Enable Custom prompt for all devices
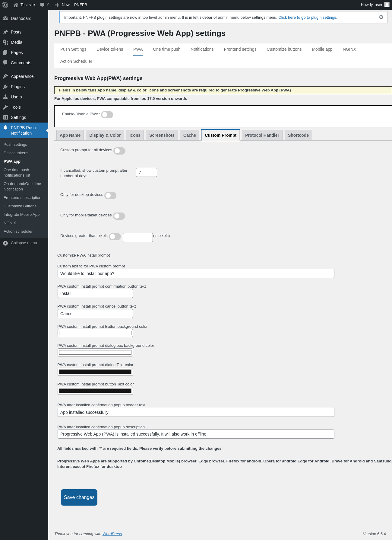392x540 pixels. pyautogui.click(x=119, y=151)
